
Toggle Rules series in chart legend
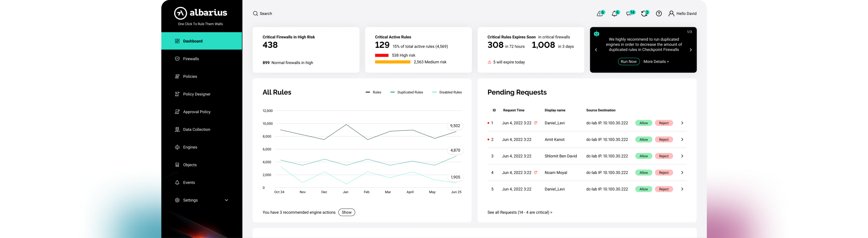click(374, 92)
